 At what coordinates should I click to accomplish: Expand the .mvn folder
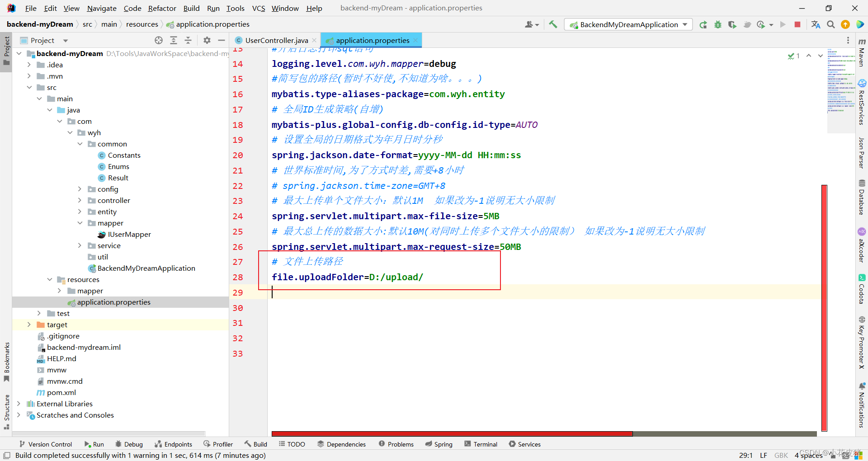click(29, 76)
